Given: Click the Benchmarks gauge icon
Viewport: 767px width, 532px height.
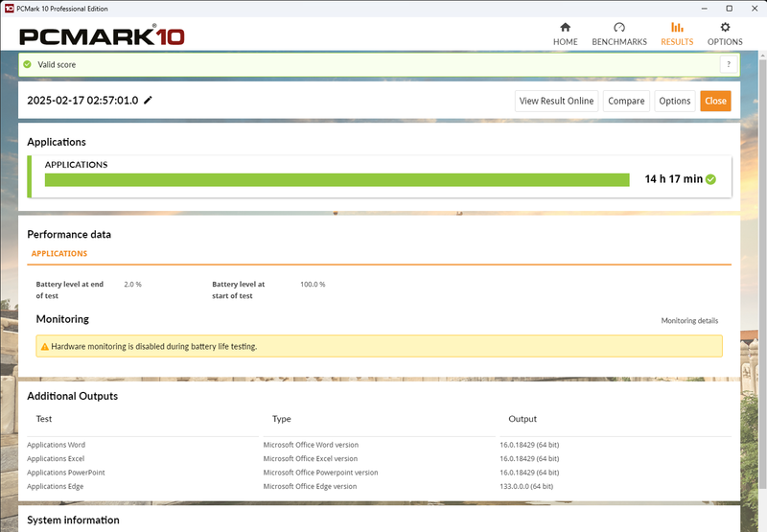Looking at the screenshot, I should tap(619, 27).
